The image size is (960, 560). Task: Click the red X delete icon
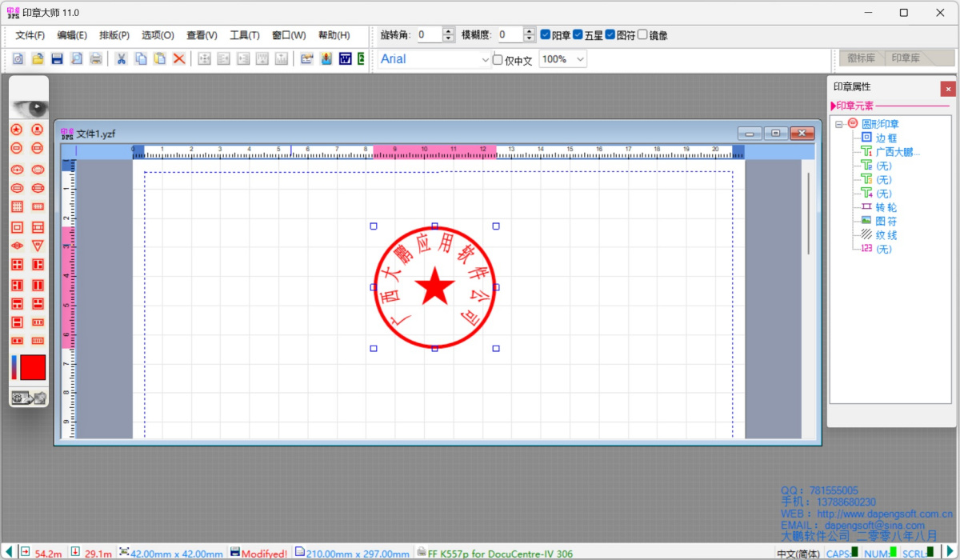point(179,58)
